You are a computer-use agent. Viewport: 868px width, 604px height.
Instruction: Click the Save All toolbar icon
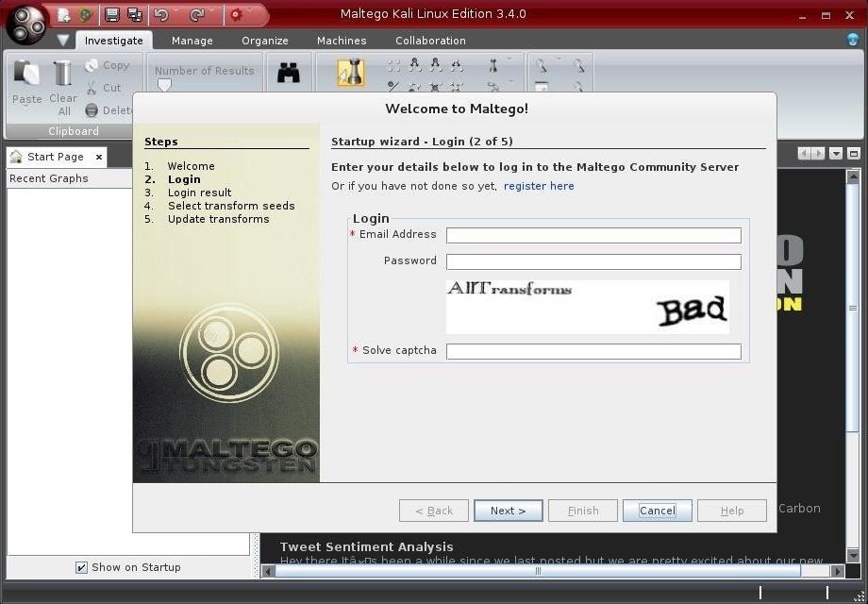135,14
